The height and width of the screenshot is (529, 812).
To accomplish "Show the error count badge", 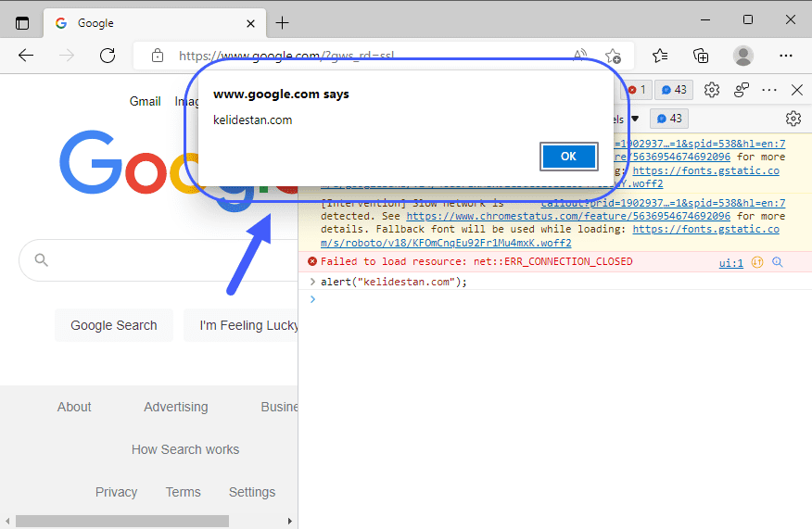I will [637, 90].
